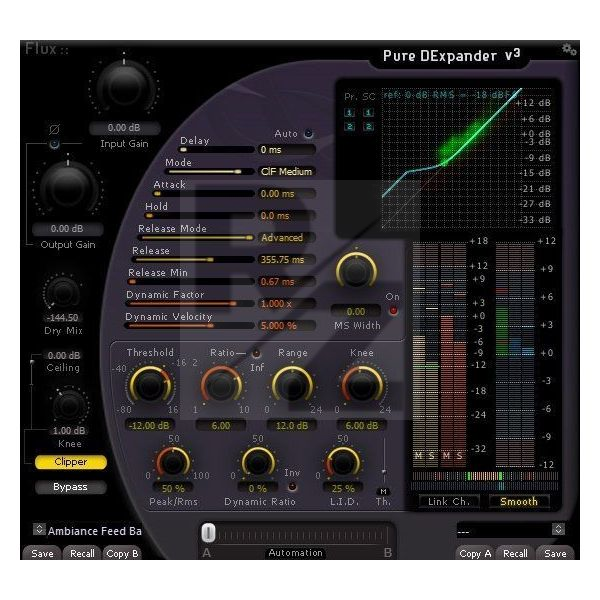Toggle the Dynamic Ratio Inv LED
The height and width of the screenshot is (600, 600).
click(292, 486)
